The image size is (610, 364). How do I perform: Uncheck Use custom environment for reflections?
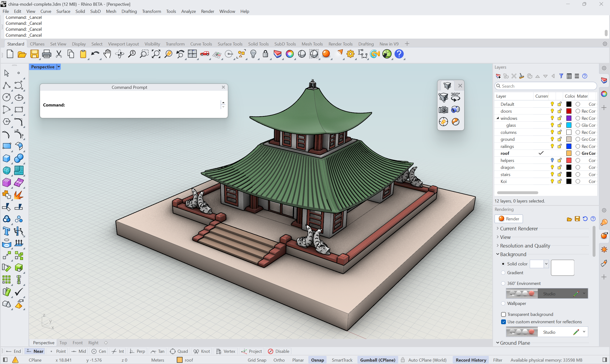503,322
